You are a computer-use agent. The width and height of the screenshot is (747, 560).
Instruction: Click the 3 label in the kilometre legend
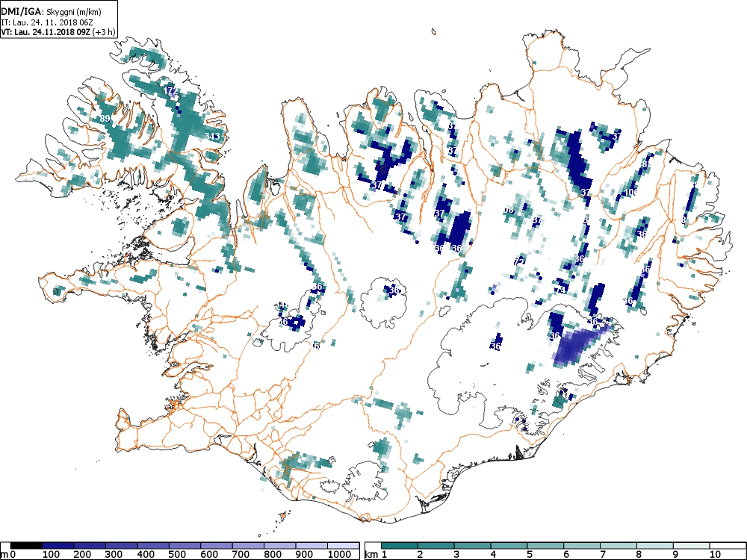pyautogui.click(x=456, y=554)
